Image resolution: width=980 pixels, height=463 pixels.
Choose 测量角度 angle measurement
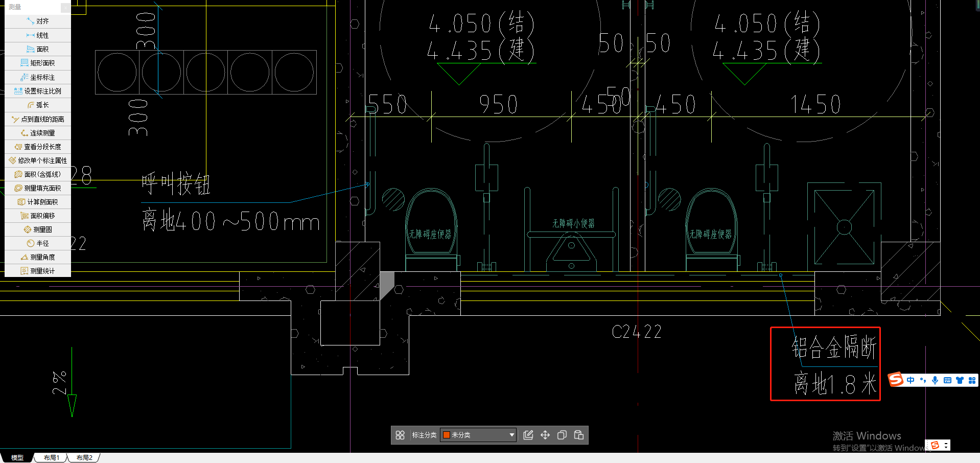click(x=38, y=257)
